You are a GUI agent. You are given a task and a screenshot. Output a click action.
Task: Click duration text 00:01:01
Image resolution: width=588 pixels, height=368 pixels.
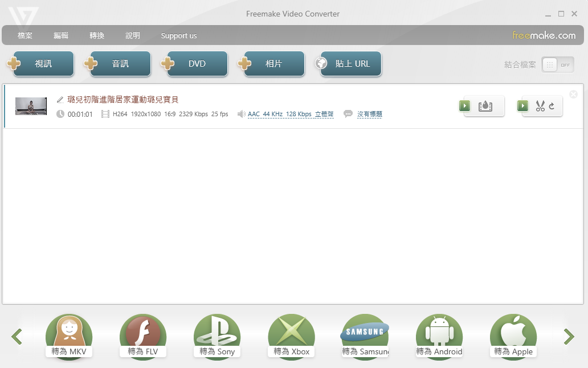[80, 115]
